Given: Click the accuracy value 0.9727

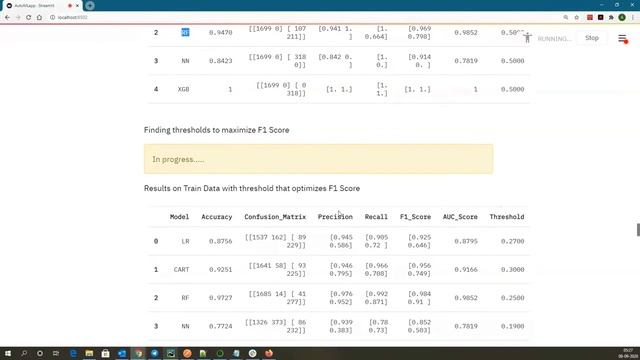Looking at the screenshot, I should tap(220, 298).
